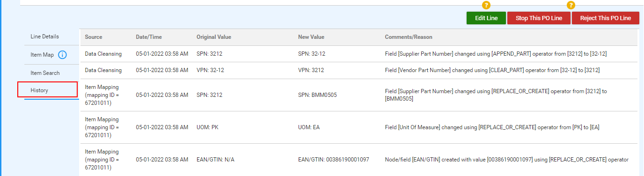This screenshot has height=176, width=644.
Task: Click the Date/Time column header
Action: click(x=149, y=37)
